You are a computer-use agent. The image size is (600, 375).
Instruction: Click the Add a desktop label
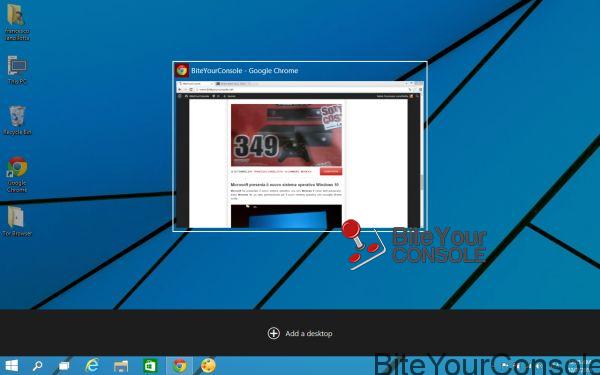(x=309, y=333)
